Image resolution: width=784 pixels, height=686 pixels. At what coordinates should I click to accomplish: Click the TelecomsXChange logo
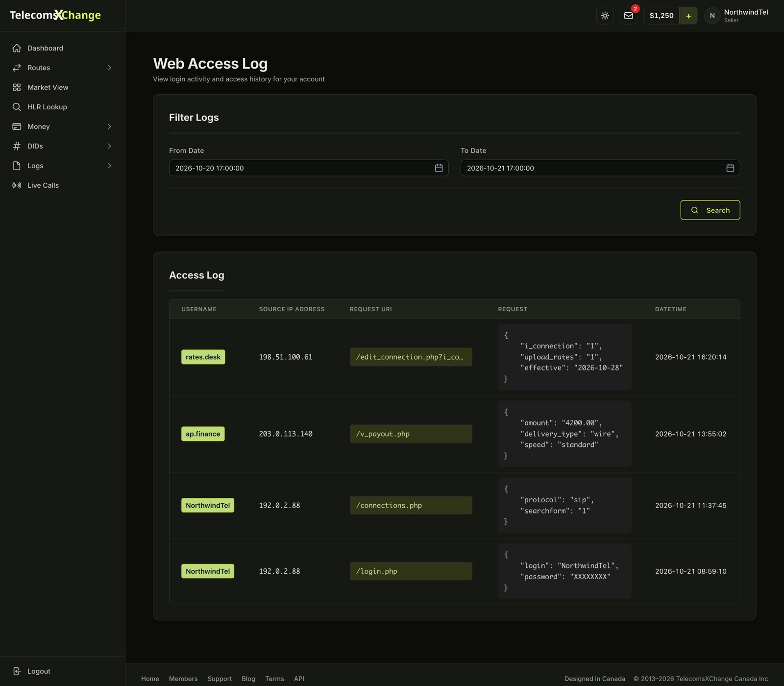point(55,15)
